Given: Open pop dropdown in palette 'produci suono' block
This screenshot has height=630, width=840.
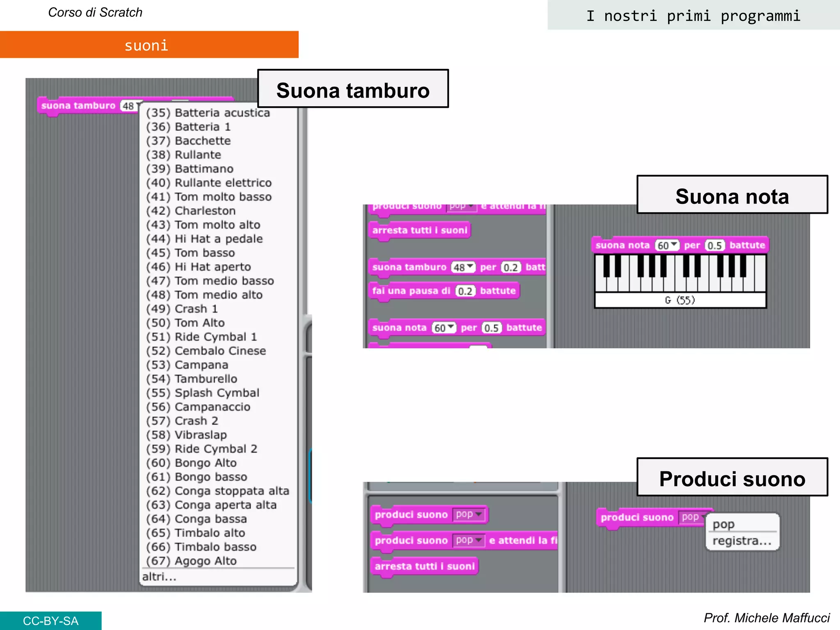Looking at the screenshot, I should coord(469,514).
